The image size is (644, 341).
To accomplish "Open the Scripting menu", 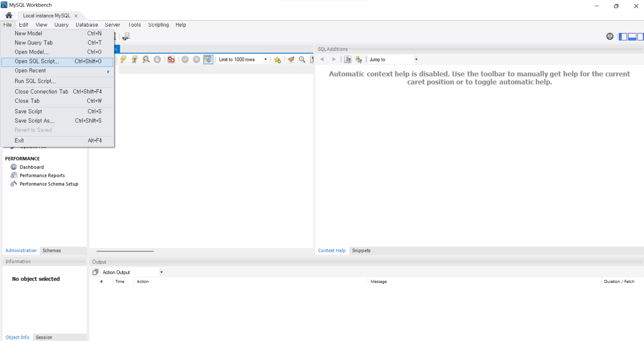I will pyautogui.click(x=158, y=25).
